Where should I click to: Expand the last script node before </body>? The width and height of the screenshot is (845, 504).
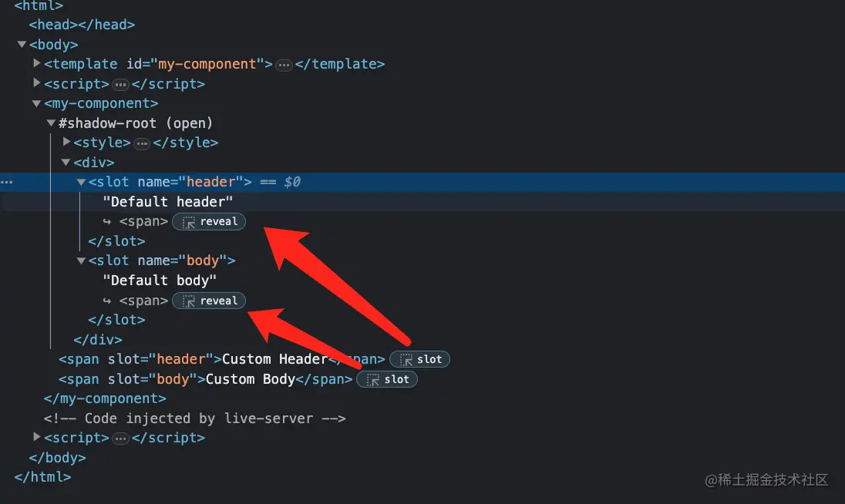[x=37, y=437]
